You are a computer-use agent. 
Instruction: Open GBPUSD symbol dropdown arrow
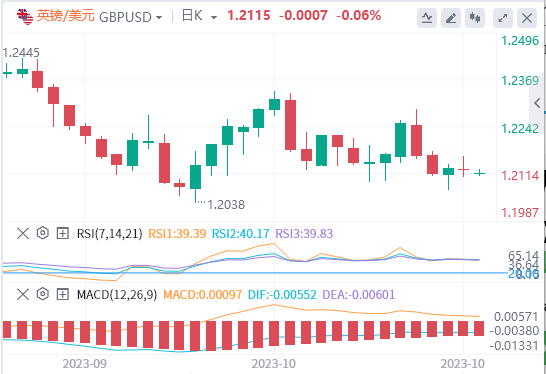point(159,17)
